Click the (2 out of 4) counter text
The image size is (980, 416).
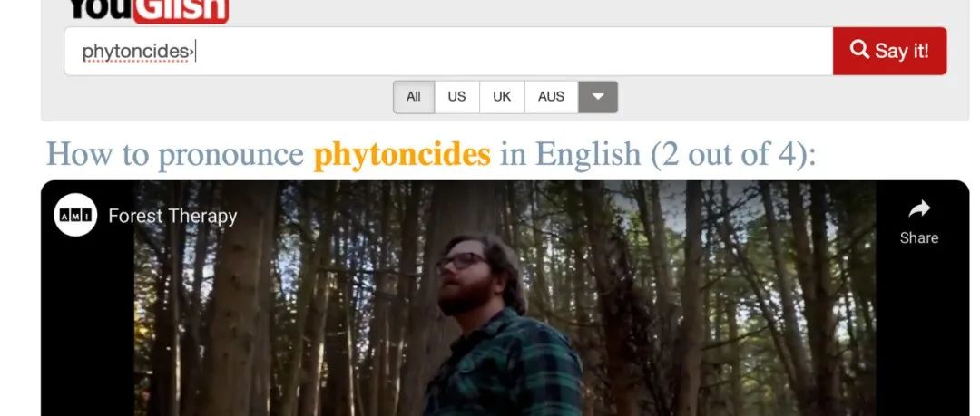pos(733,154)
